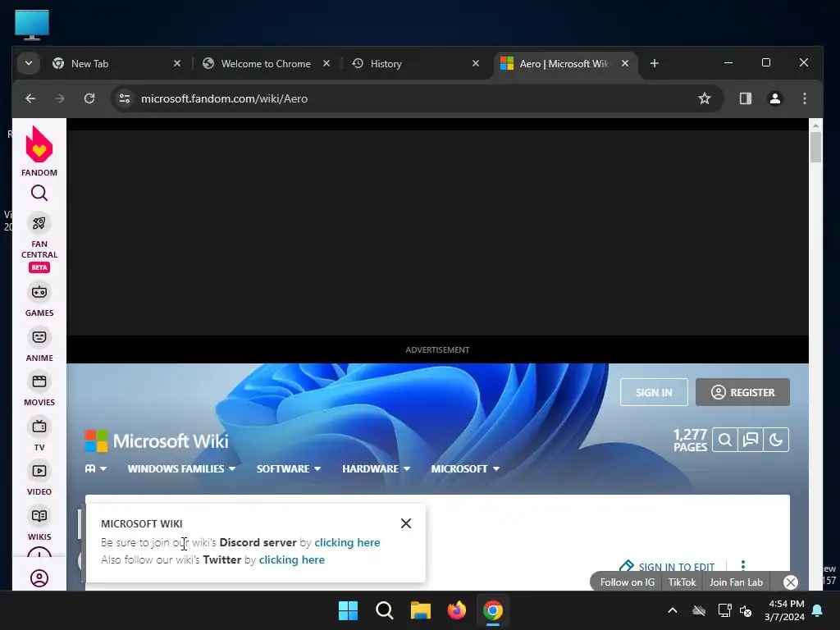Expand the Microsoft nav menu

pos(465,468)
